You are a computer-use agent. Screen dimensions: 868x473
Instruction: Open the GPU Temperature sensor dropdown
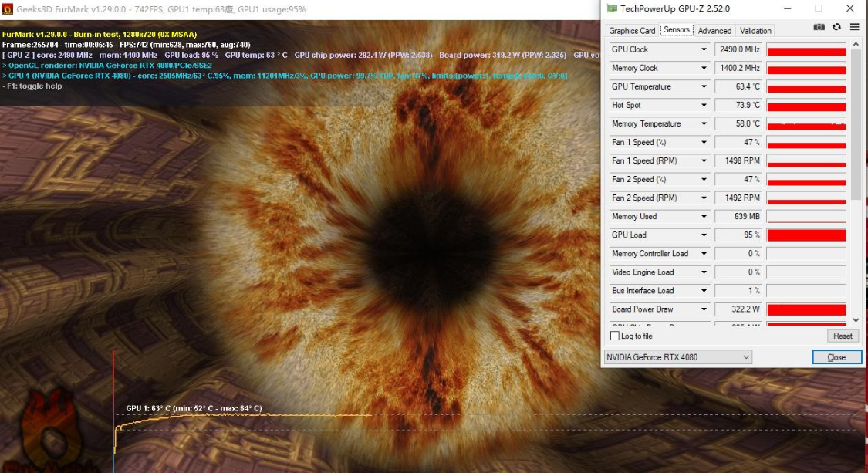(704, 86)
